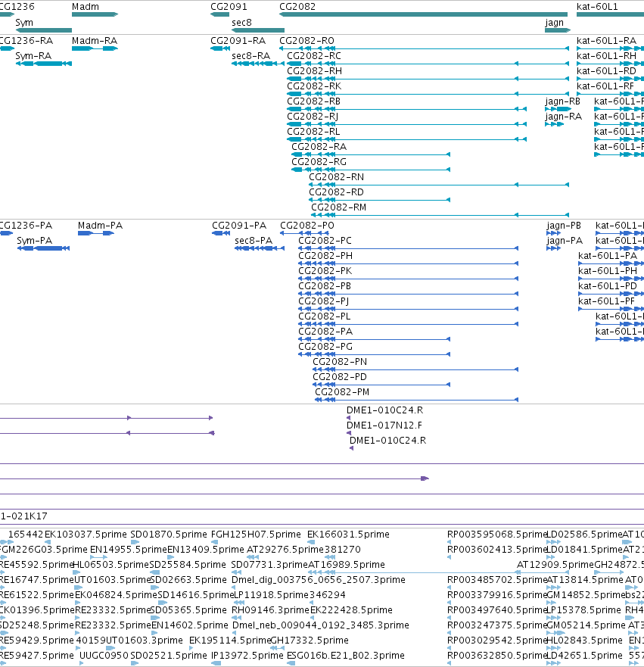Screen dimensions: 644x667
Task: Select the long CG2082 gene bar
Action: point(423,14)
